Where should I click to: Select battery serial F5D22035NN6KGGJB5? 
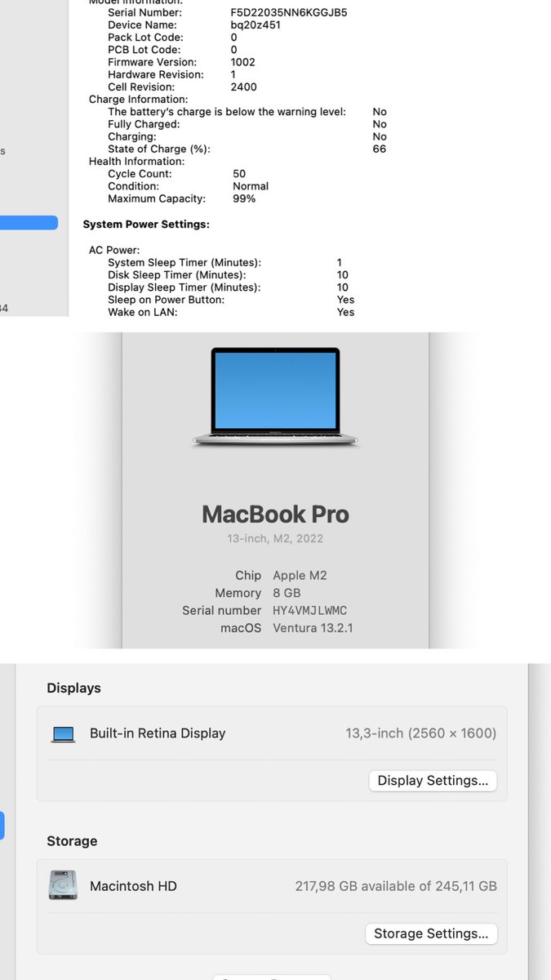pos(289,13)
